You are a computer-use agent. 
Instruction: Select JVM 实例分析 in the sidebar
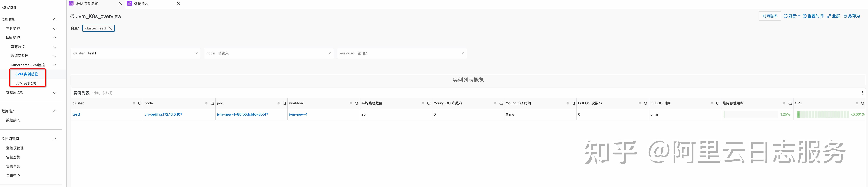pos(27,83)
